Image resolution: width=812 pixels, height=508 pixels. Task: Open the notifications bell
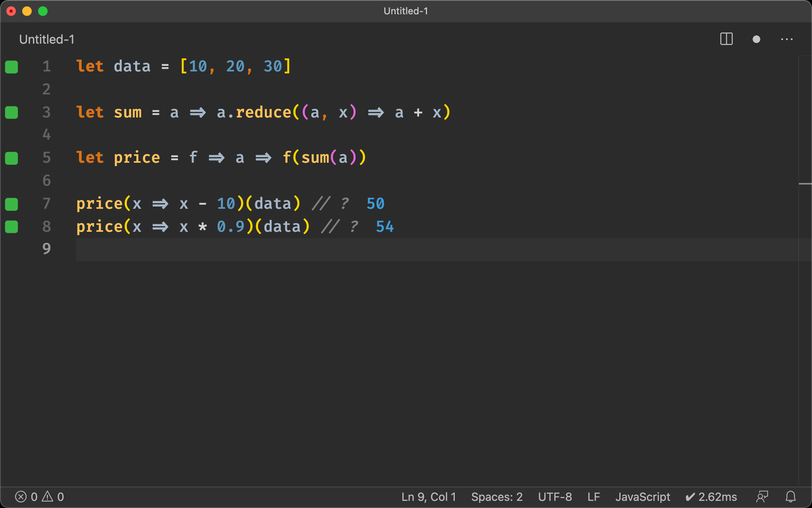pyautogui.click(x=791, y=496)
